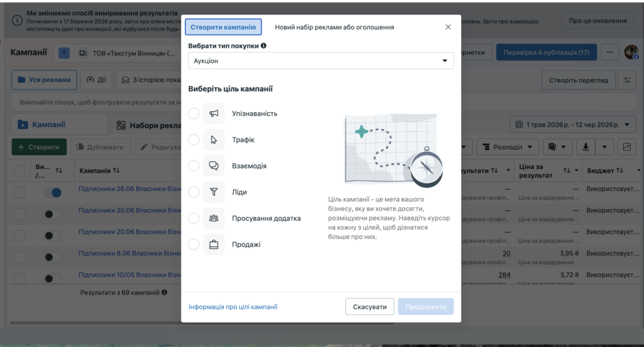
Task: Open the Кампанії level tab
Action: click(59, 125)
